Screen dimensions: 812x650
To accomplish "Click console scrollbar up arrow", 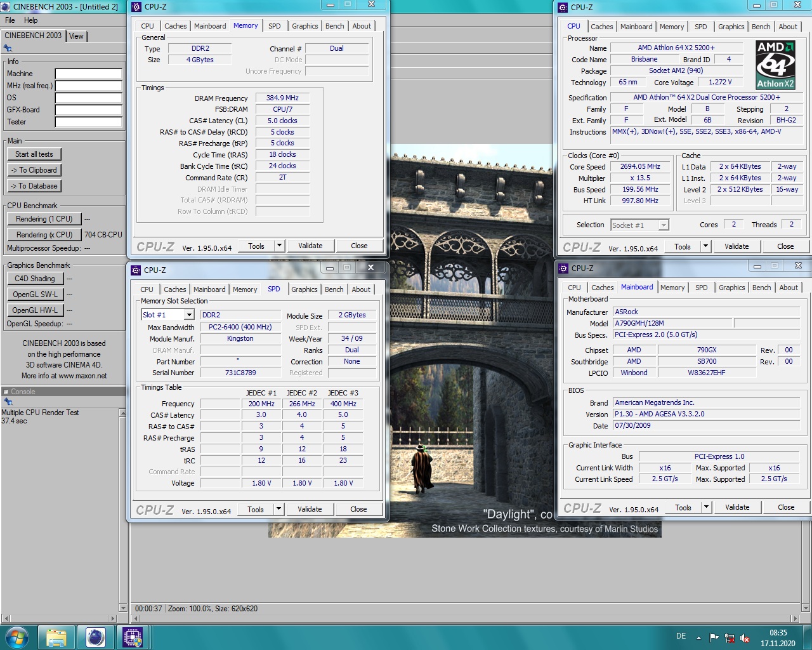I will [122, 413].
